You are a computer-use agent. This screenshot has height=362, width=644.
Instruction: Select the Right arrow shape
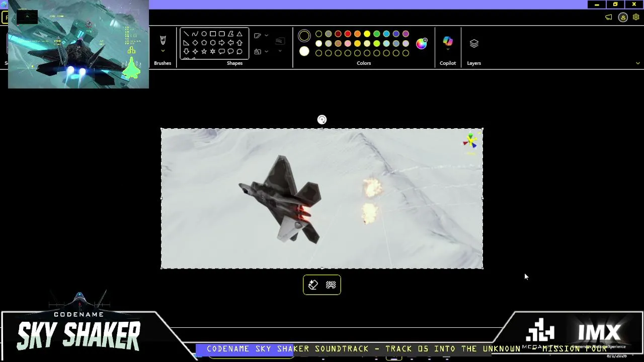pyautogui.click(x=222, y=43)
